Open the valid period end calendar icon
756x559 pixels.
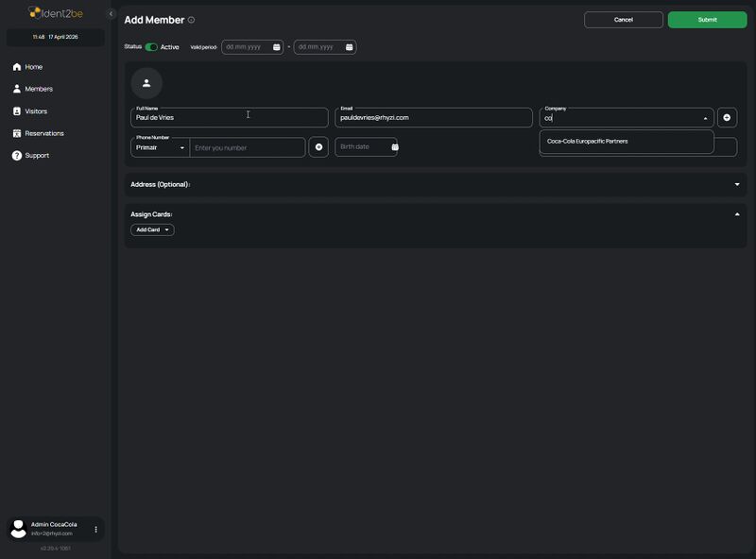coord(349,47)
